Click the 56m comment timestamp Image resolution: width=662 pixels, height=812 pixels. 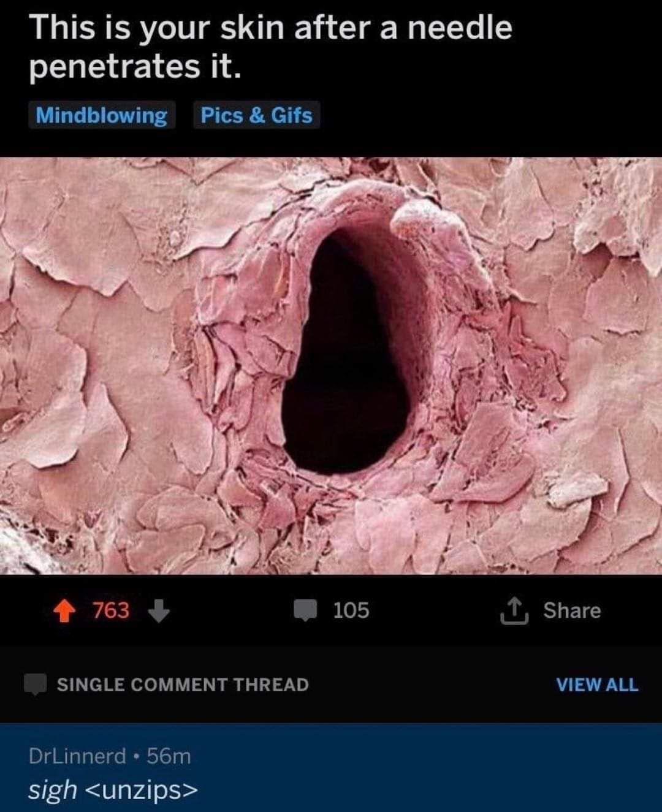(169, 756)
